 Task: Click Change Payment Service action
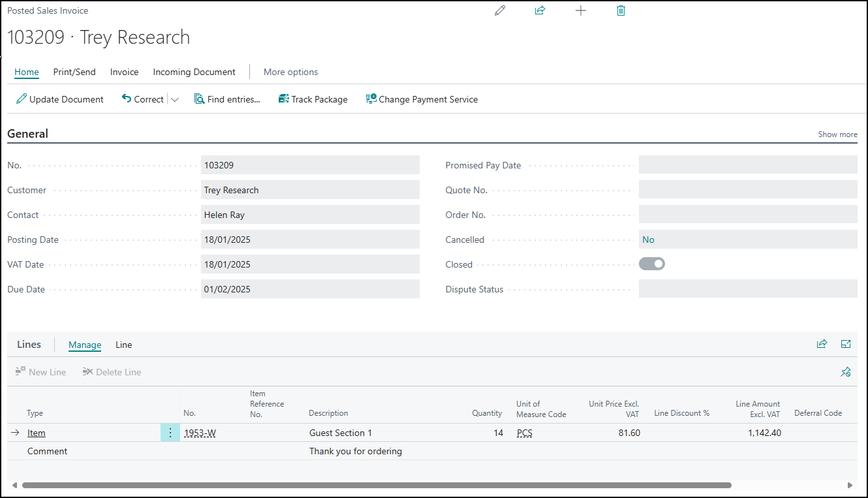tap(422, 99)
